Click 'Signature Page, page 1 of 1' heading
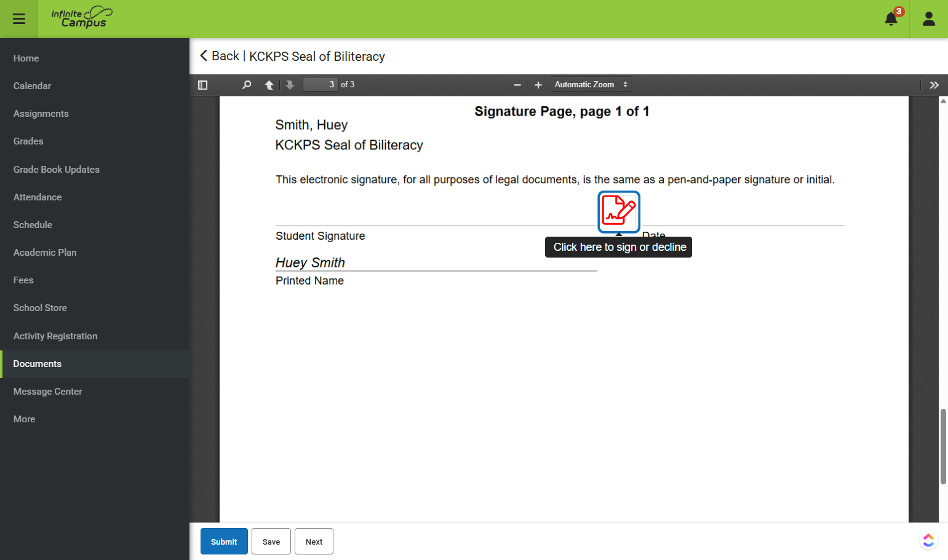The width and height of the screenshot is (948, 560). click(562, 111)
